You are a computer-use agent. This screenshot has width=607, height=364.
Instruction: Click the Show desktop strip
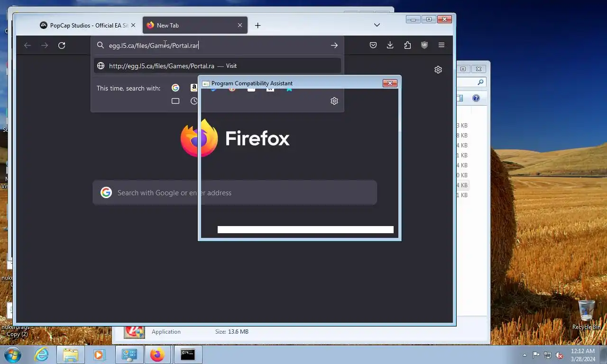tap(604, 355)
